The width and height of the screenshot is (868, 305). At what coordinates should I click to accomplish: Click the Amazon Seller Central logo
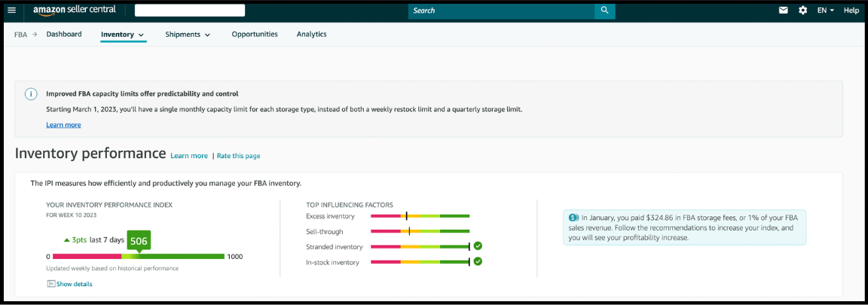click(74, 10)
